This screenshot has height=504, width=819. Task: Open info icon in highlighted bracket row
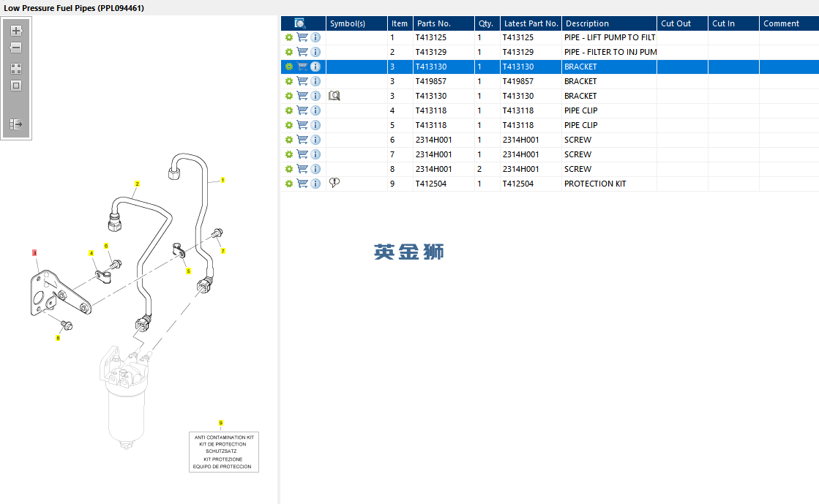[x=315, y=67]
